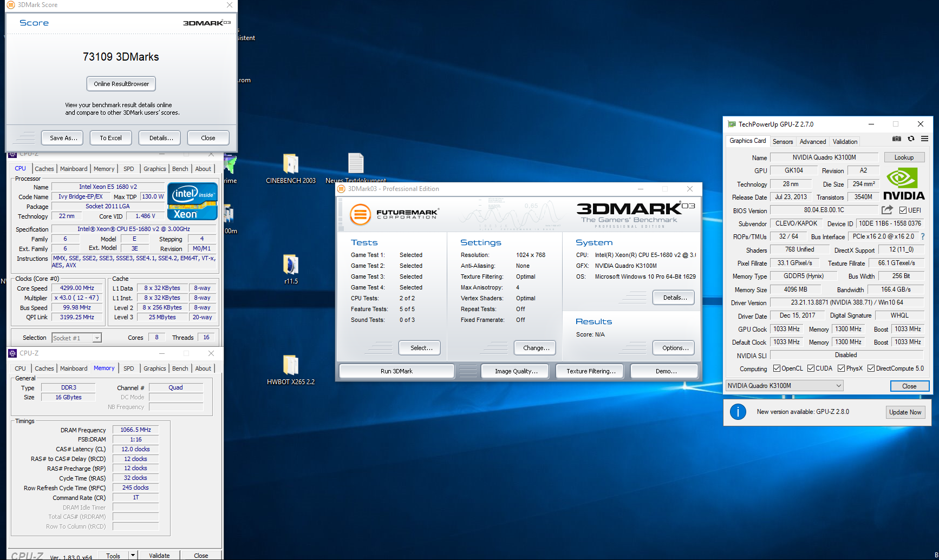Open the NVIDIA Quadro K3100M GPU dropdown

point(784,386)
